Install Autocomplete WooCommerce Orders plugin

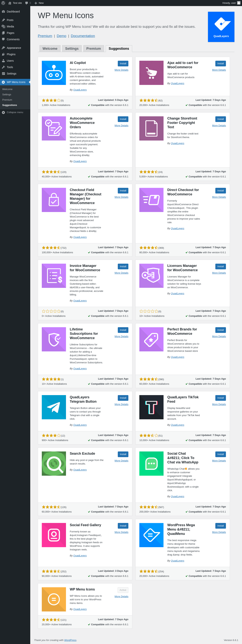pos(123,119)
